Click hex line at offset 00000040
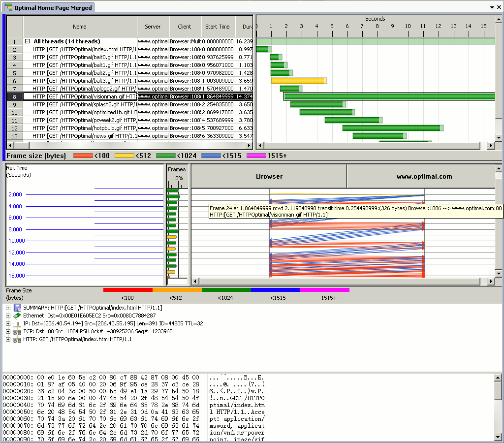This screenshot has width=504, height=443. click(133, 405)
